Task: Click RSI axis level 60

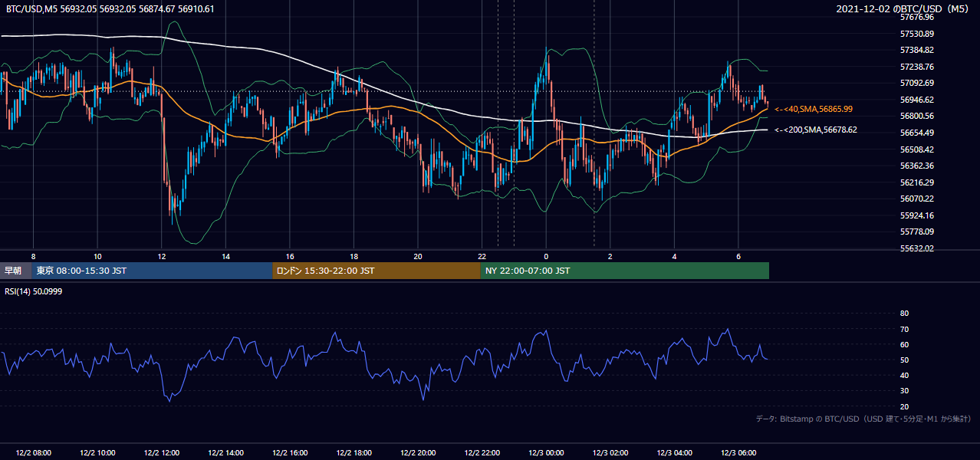Action: [x=904, y=344]
